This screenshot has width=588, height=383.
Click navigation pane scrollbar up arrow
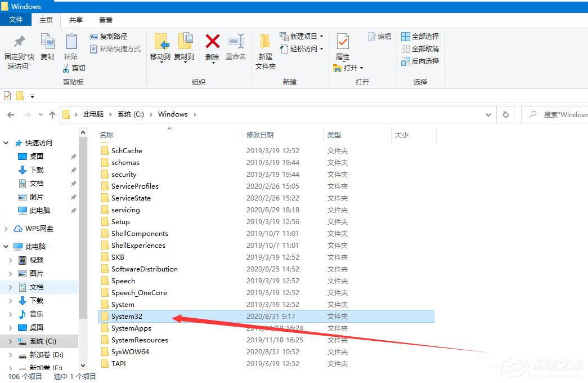[83, 132]
